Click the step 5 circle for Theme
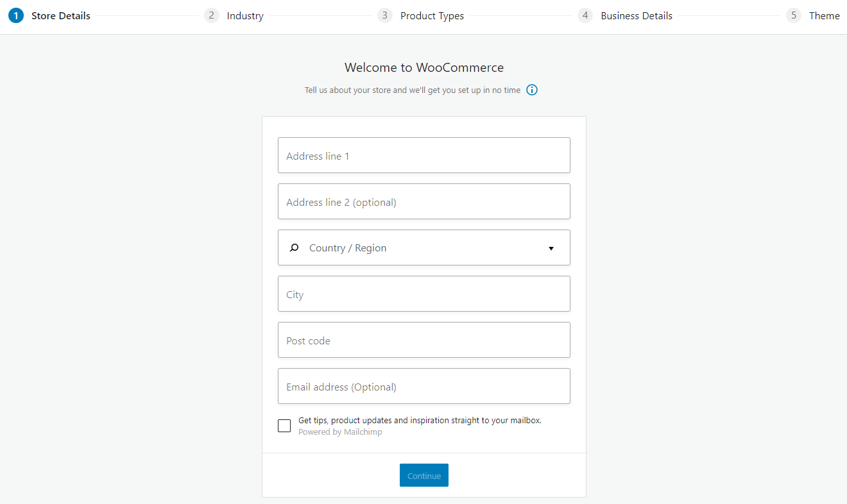The width and height of the screenshot is (847, 504). click(794, 15)
